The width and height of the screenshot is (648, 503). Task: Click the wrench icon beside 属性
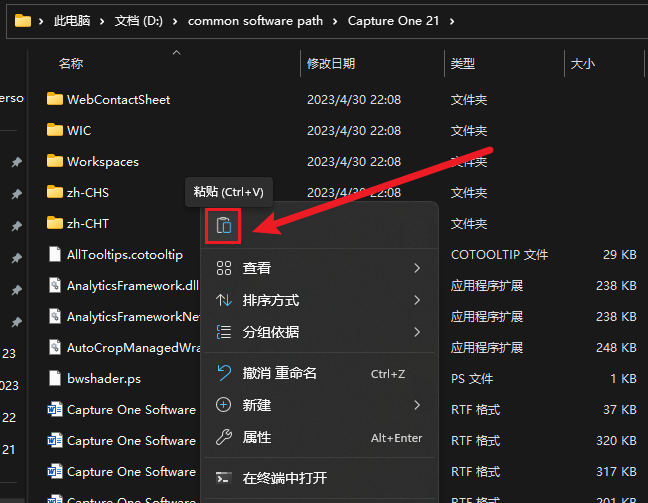(224, 437)
